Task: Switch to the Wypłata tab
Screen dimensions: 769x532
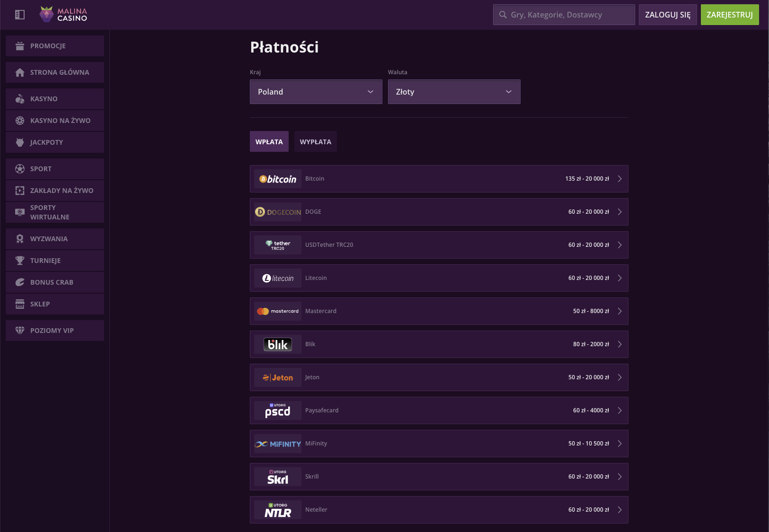Action: (x=315, y=142)
